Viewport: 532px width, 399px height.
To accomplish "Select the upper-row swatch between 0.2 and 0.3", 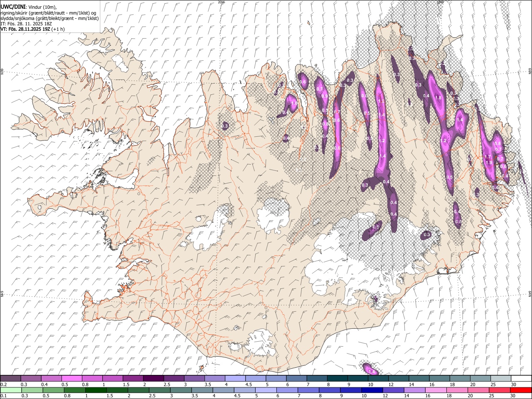I will click(x=10, y=378).
